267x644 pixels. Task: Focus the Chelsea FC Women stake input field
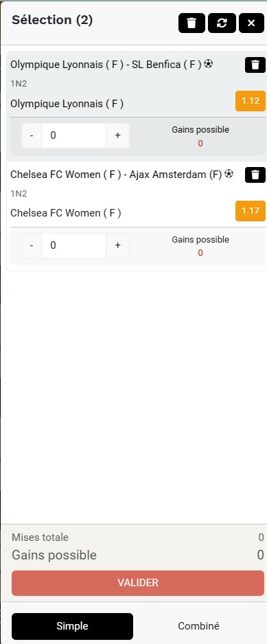74,245
